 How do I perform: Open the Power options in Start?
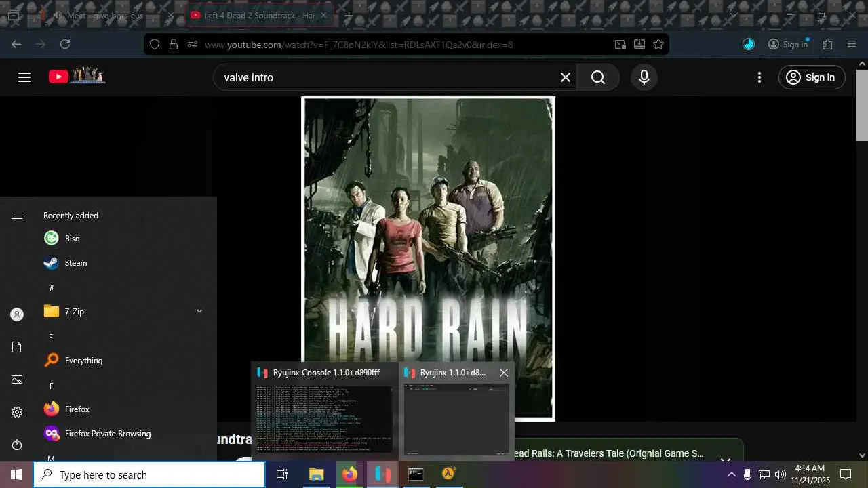click(17, 445)
